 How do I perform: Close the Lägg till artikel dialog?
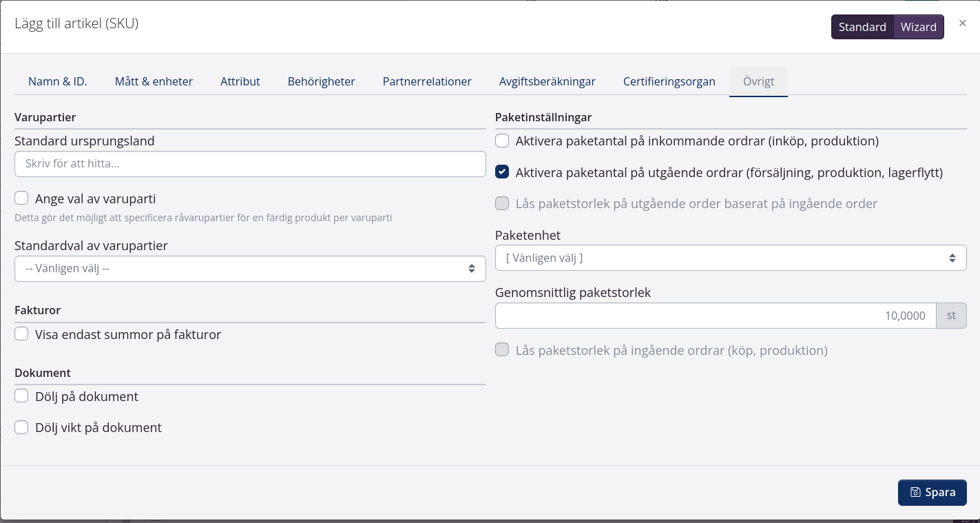pos(962,23)
